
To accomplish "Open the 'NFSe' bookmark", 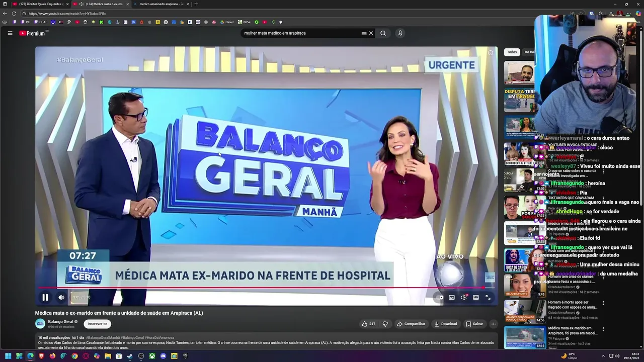I will (x=245, y=22).
